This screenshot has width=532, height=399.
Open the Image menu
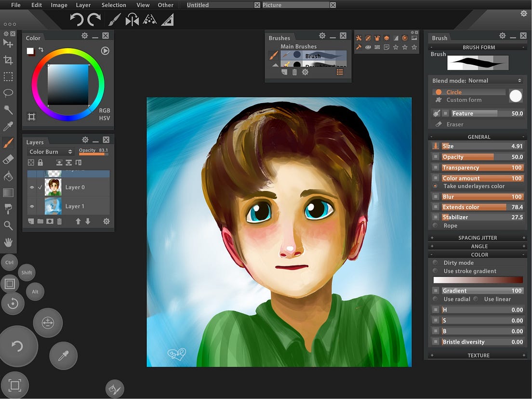point(59,5)
